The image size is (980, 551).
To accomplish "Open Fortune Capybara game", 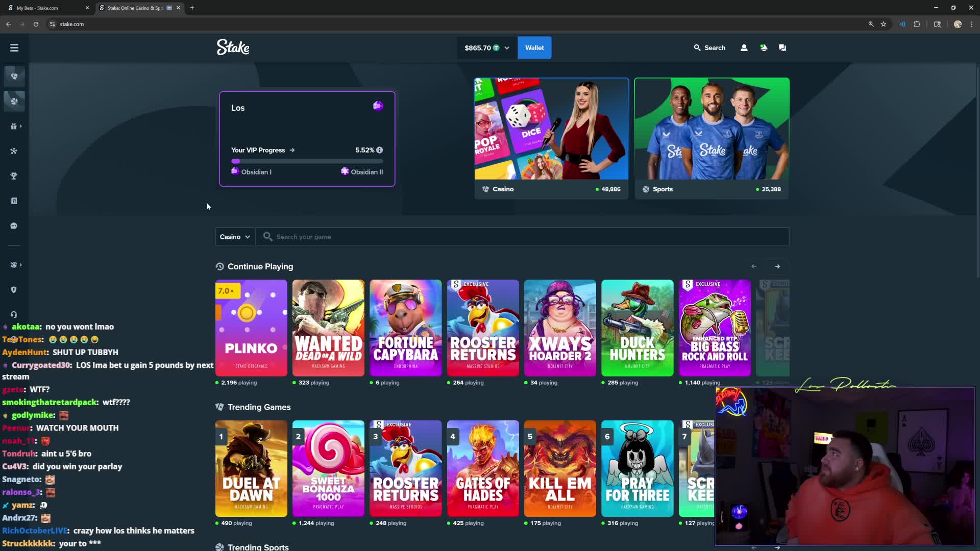I will click(406, 328).
